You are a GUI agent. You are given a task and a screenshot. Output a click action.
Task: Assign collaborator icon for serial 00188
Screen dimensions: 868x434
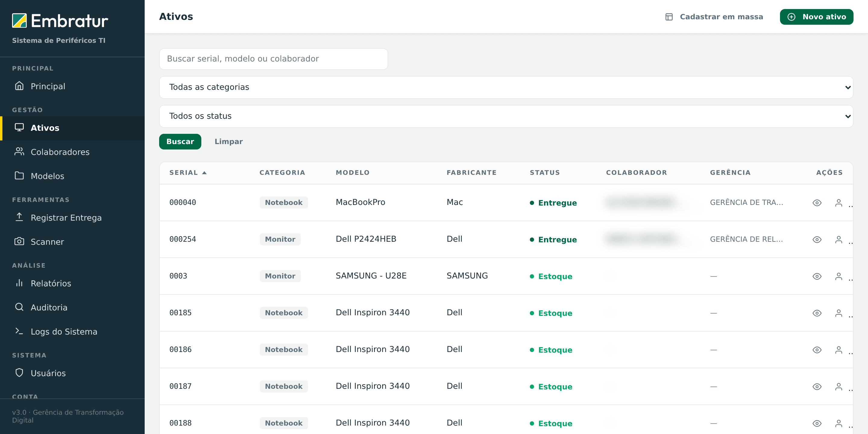tap(838, 423)
